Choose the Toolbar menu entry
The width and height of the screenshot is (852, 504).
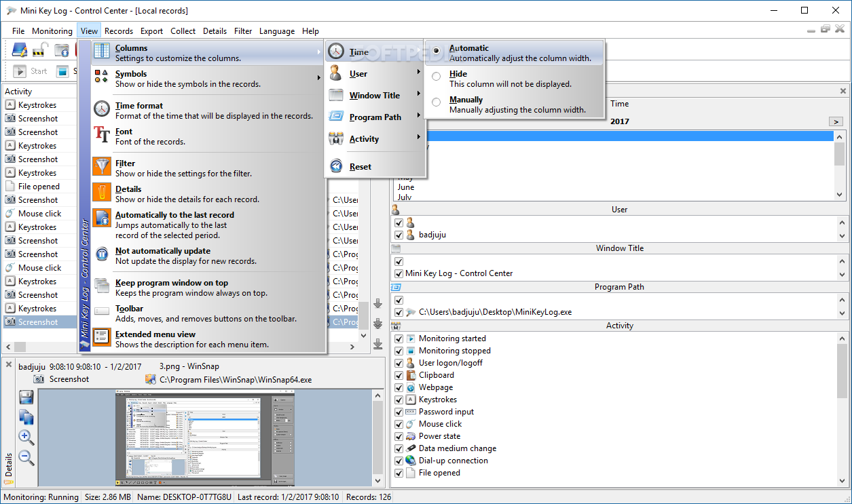[207, 313]
